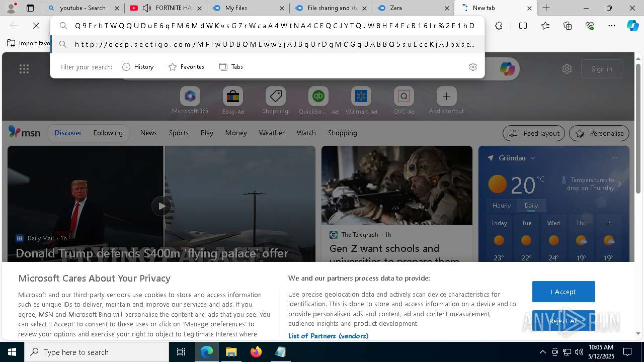The image size is (644, 362).
Task: Open the Windows Start menu
Action: (12, 352)
